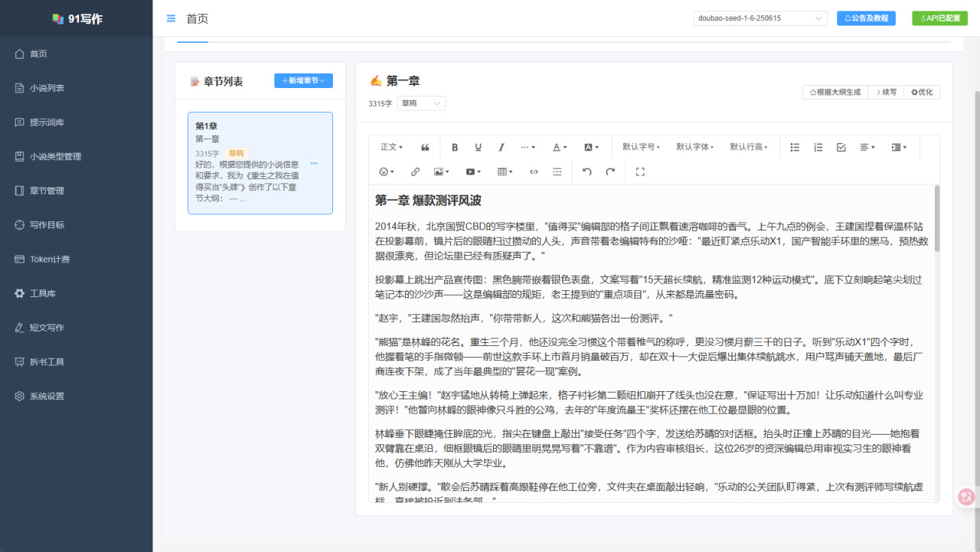This screenshot has height=552, width=980.
Task: Open more text styles (…) menu
Action: (x=528, y=147)
